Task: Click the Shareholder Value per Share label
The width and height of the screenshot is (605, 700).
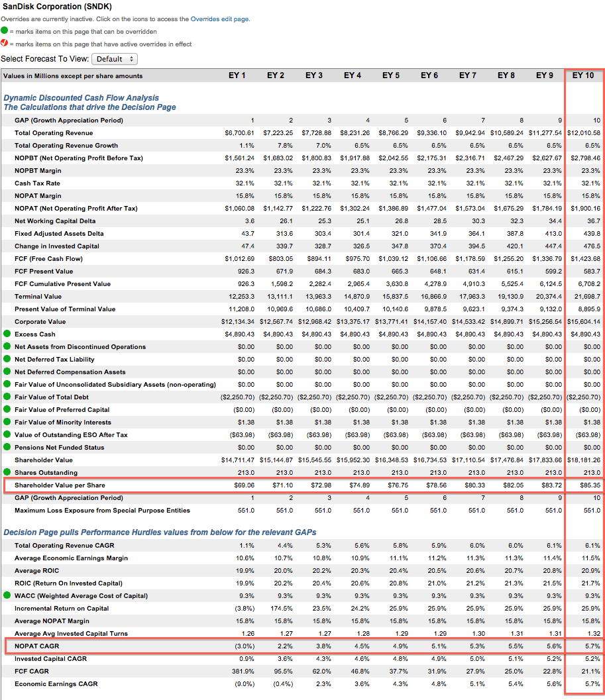Action: click(60, 485)
